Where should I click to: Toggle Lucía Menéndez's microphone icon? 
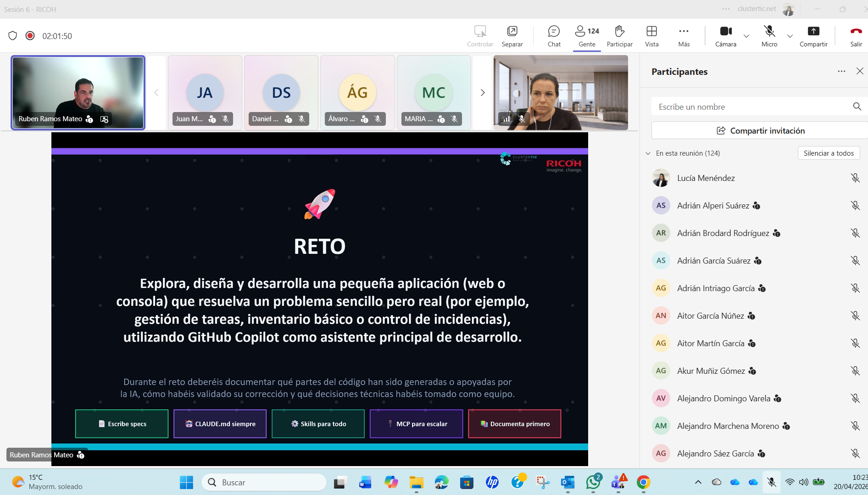pyautogui.click(x=855, y=178)
